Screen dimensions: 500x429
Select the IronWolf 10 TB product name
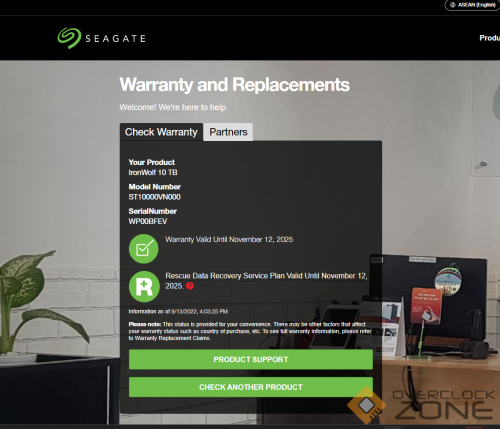(x=153, y=172)
